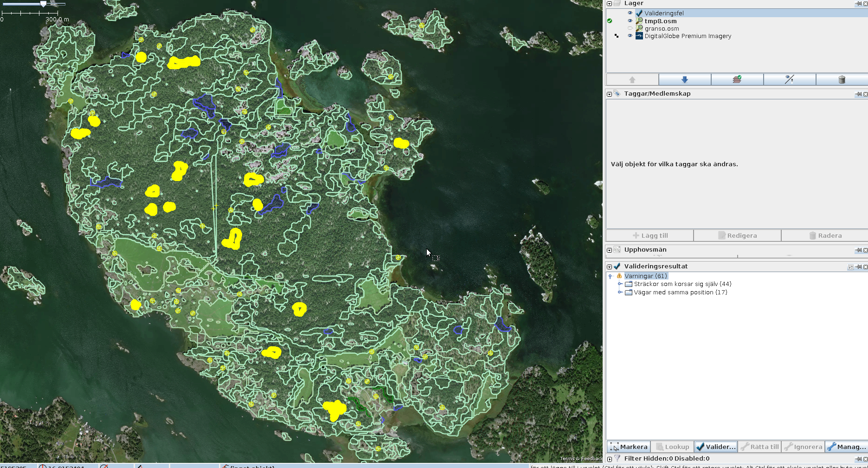Click the Markera selection button
This screenshot has width=868, height=468.
point(629,447)
